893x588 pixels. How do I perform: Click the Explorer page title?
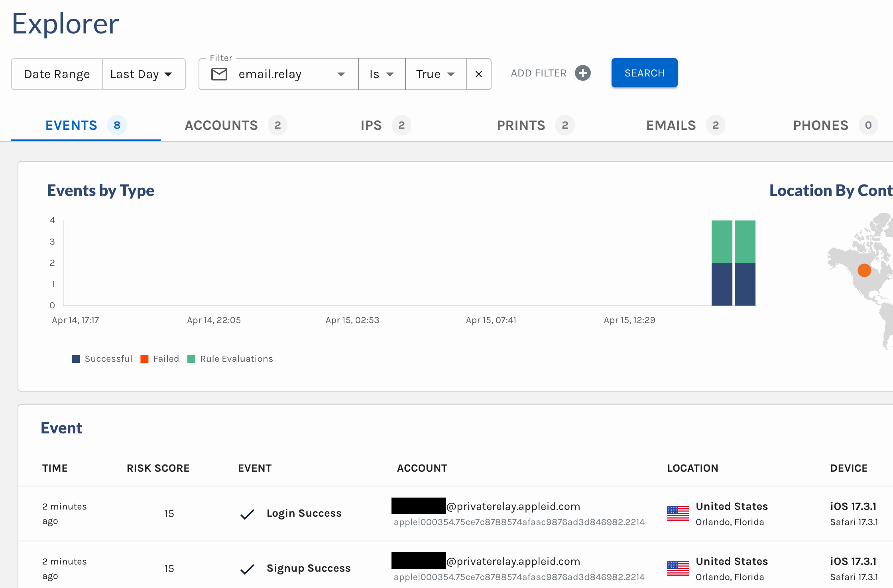(x=65, y=24)
